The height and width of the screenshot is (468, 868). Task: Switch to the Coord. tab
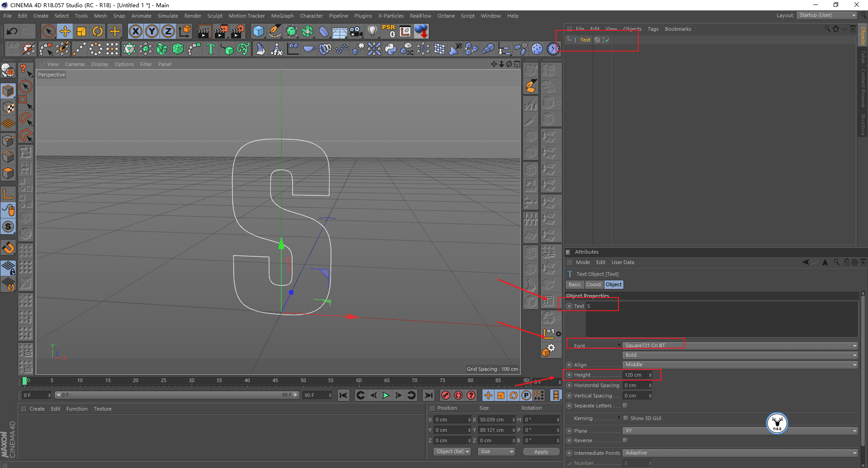pyautogui.click(x=594, y=284)
